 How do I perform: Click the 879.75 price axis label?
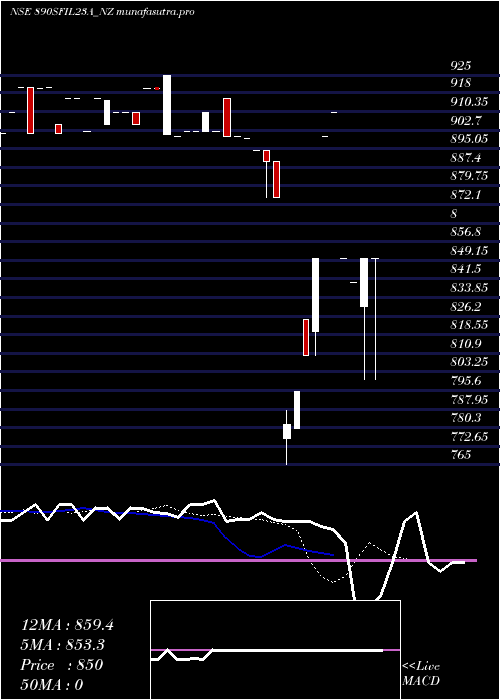[469, 176]
